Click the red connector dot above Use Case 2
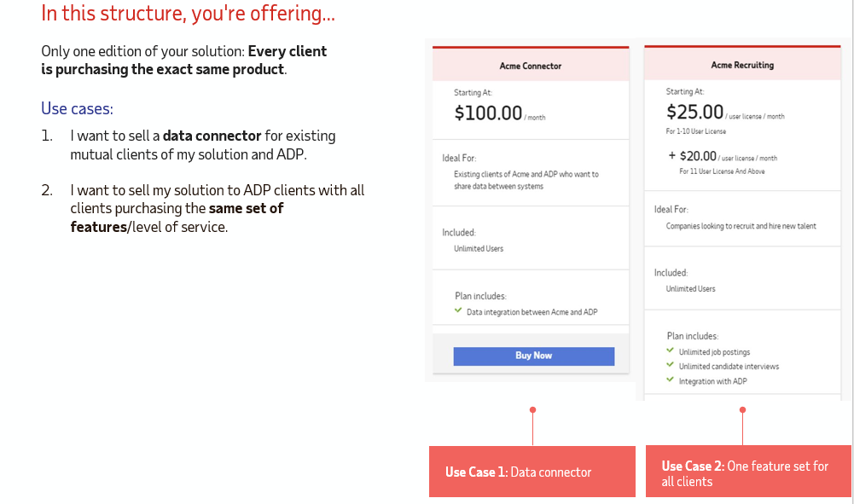The image size is (854, 504). pyautogui.click(x=741, y=410)
